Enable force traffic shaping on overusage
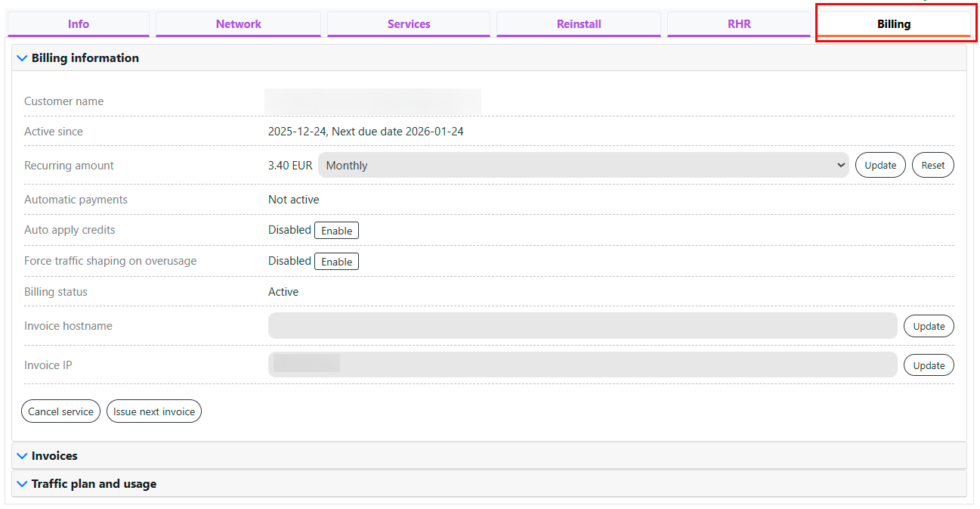 [x=336, y=262]
